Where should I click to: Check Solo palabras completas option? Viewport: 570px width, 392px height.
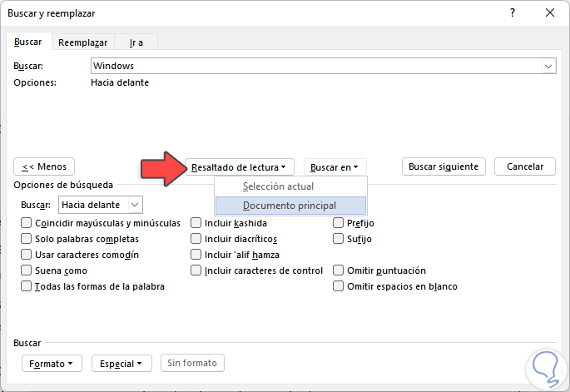pyautogui.click(x=27, y=239)
